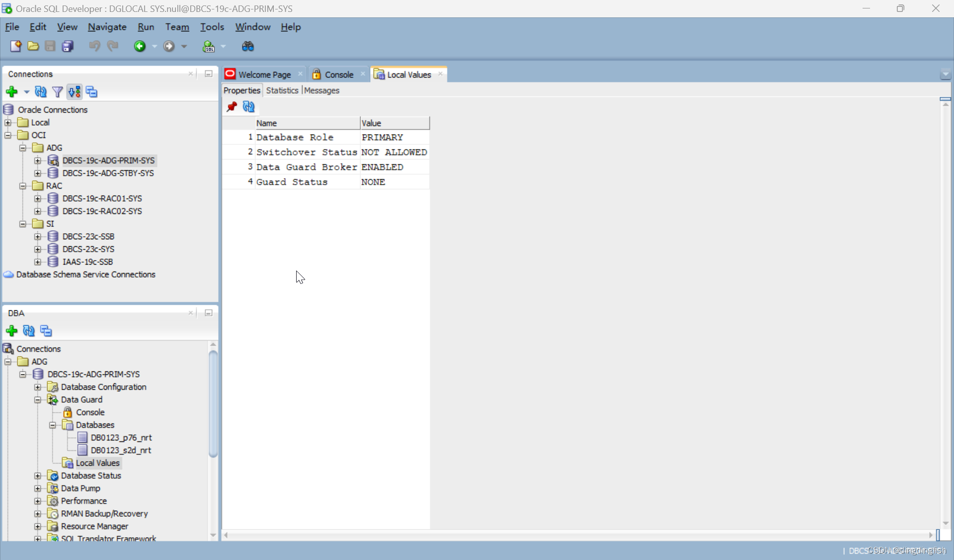Click the green Back navigation arrow
Image resolution: width=954 pixels, height=560 pixels.
[x=140, y=46]
